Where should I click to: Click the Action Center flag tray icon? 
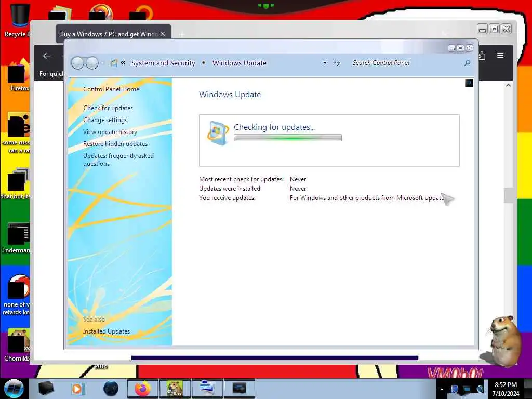(x=454, y=389)
